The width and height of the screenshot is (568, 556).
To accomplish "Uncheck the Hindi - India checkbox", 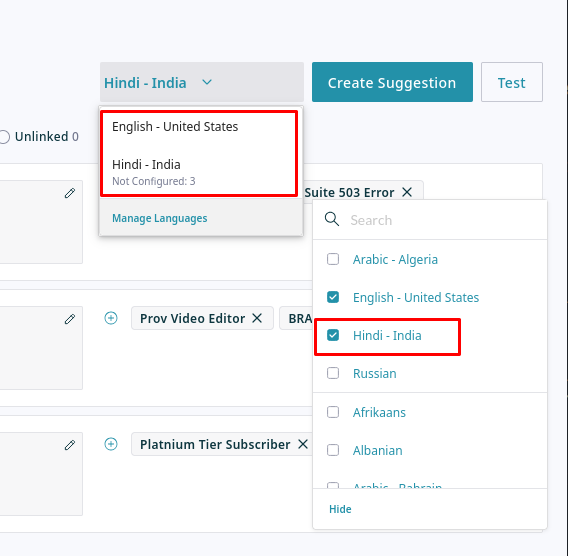I will click(333, 335).
